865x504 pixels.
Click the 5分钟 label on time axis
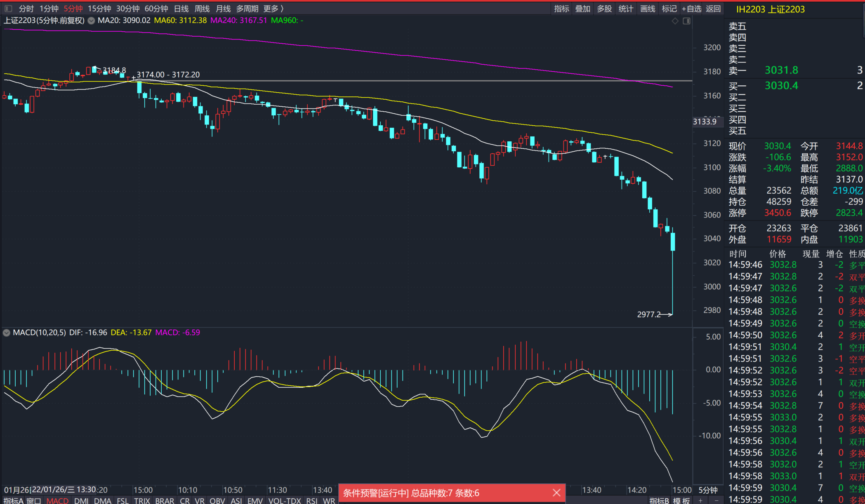click(x=708, y=490)
